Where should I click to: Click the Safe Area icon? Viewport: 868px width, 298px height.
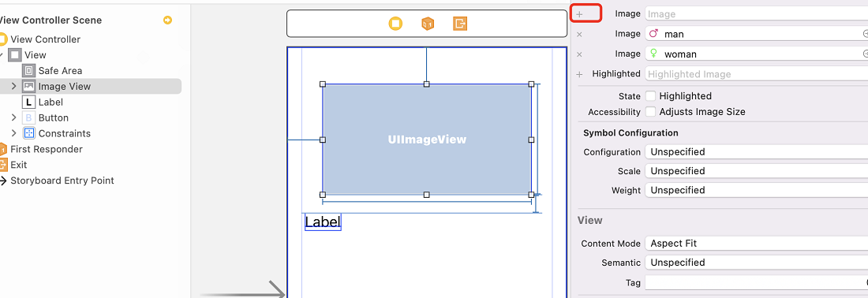click(x=28, y=70)
